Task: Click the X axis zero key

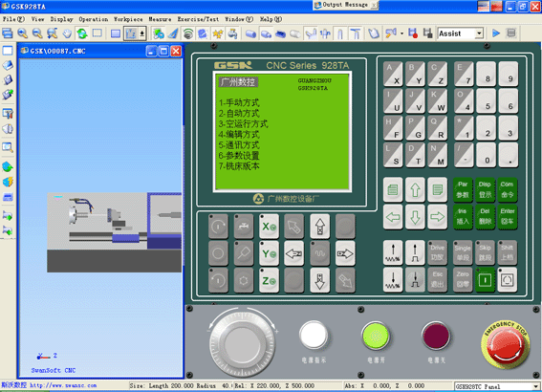Action: coord(269,227)
